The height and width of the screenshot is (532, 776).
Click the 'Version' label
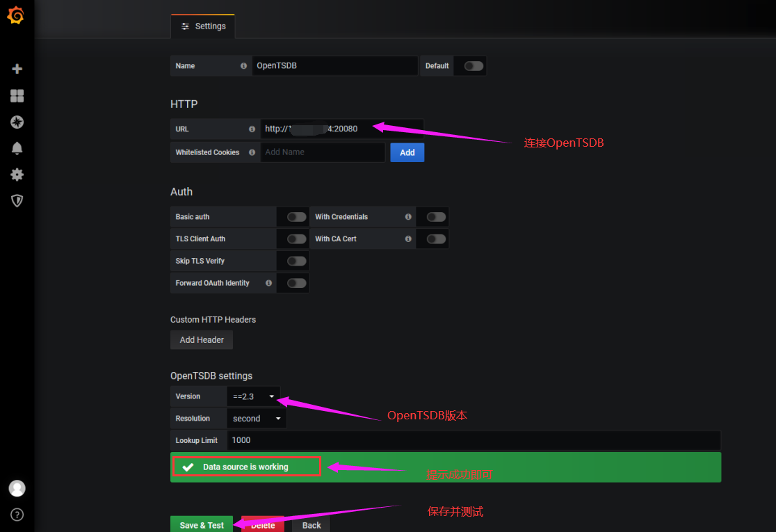pos(188,396)
